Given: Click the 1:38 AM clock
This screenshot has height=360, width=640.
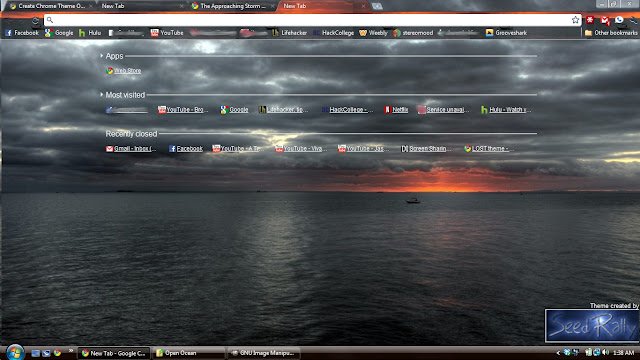Looking at the screenshot, I should (x=623, y=353).
